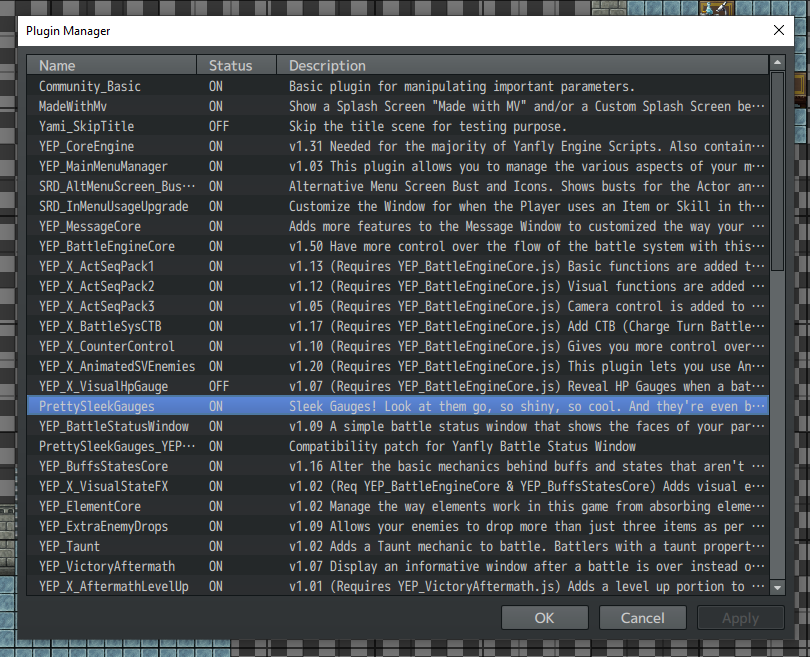Click the OFF status of YEP_X_VisualHpGauge
Viewport: 810px width, 657px height.
(219, 387)
